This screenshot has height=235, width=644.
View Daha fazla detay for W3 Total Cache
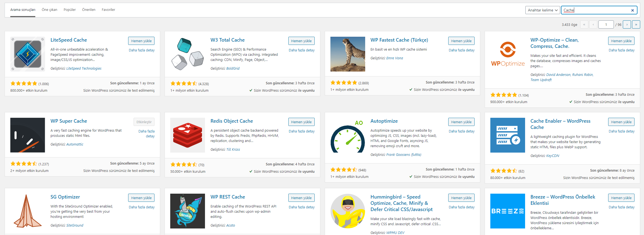point(302,50)
